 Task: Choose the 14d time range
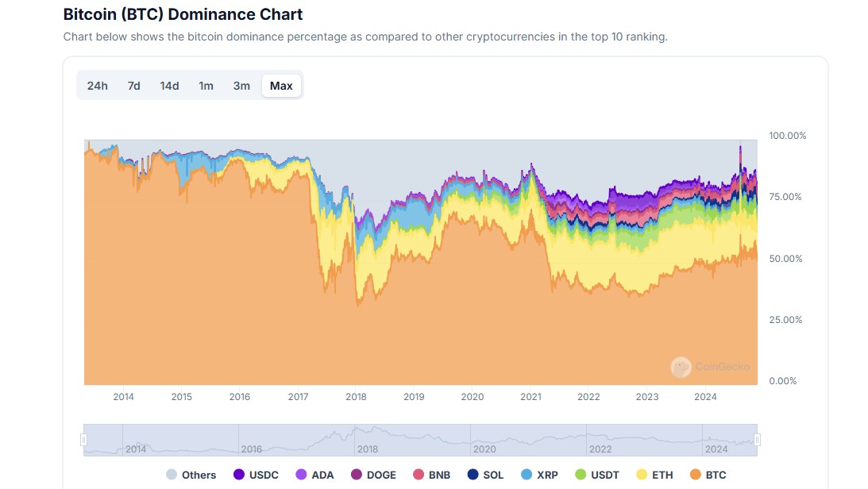tap(169, 85)
